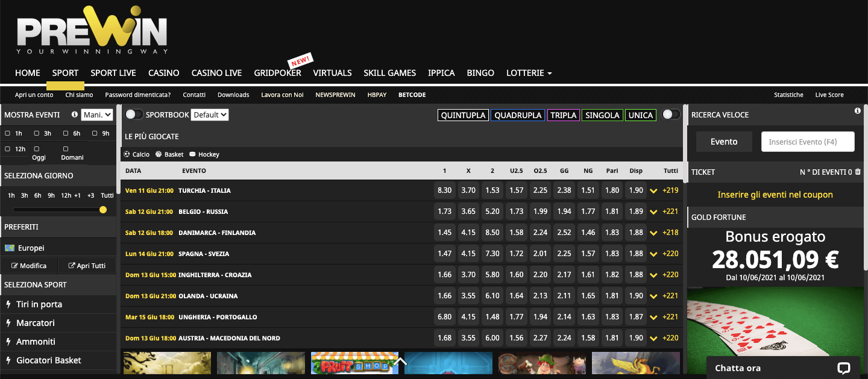Image resolution: width=868 pixels, height=379 pixels.
Task: Select the blue-outlined QUADRUPLA button
Action: click(x=518, y=115)
